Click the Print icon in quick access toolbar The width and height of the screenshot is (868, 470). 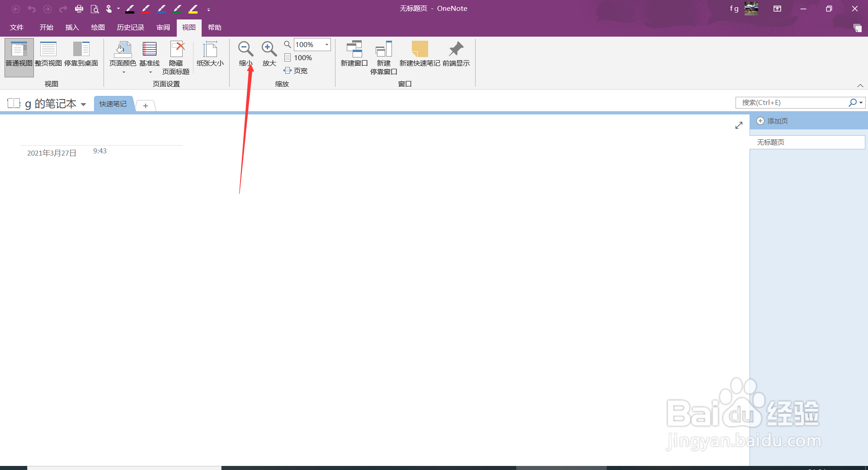coord(79,9)
